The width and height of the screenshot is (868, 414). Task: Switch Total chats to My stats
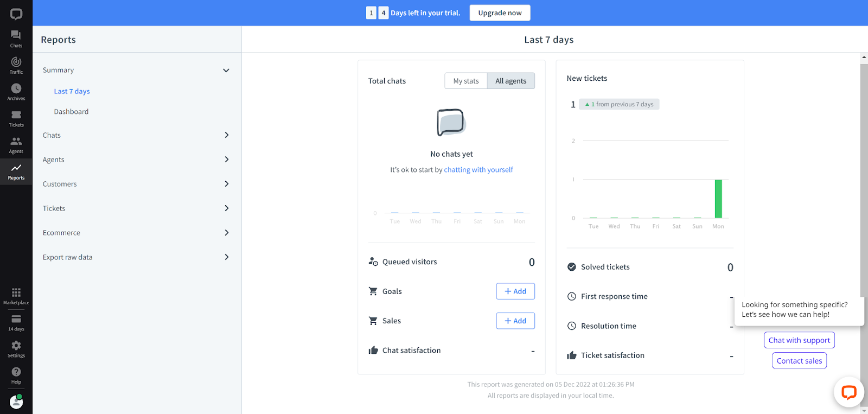466,81
